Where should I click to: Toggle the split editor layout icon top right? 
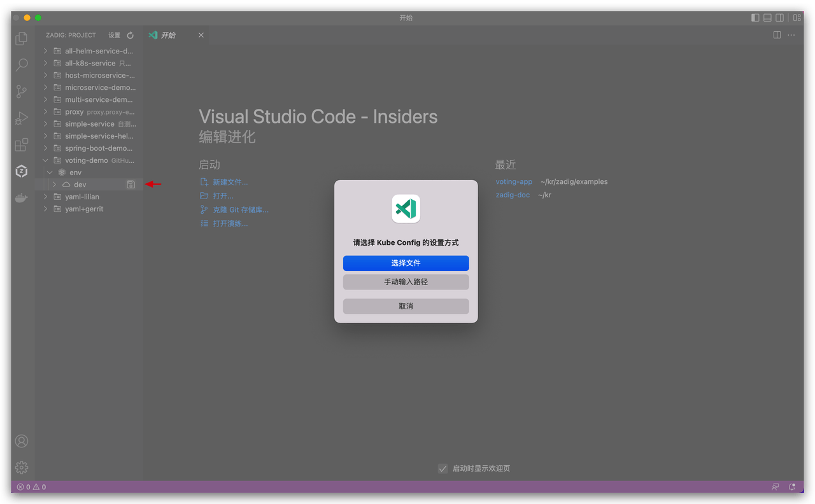coord(777,35)
